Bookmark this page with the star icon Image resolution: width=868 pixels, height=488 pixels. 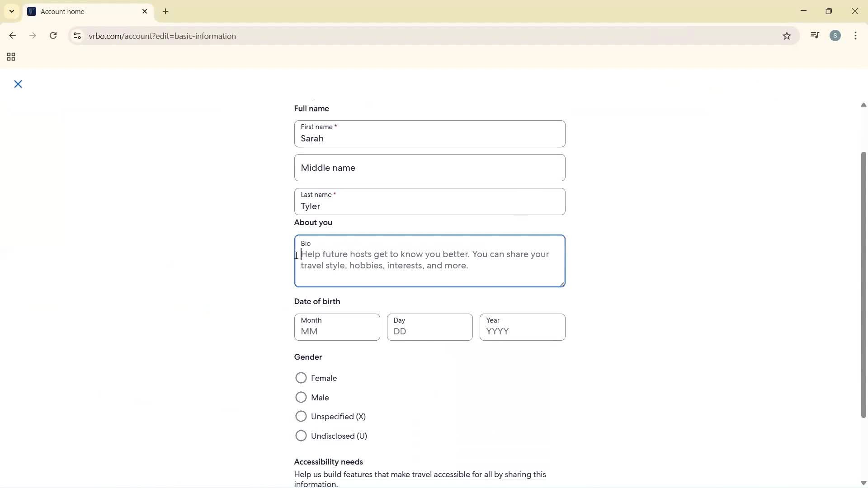coord(787,36)
